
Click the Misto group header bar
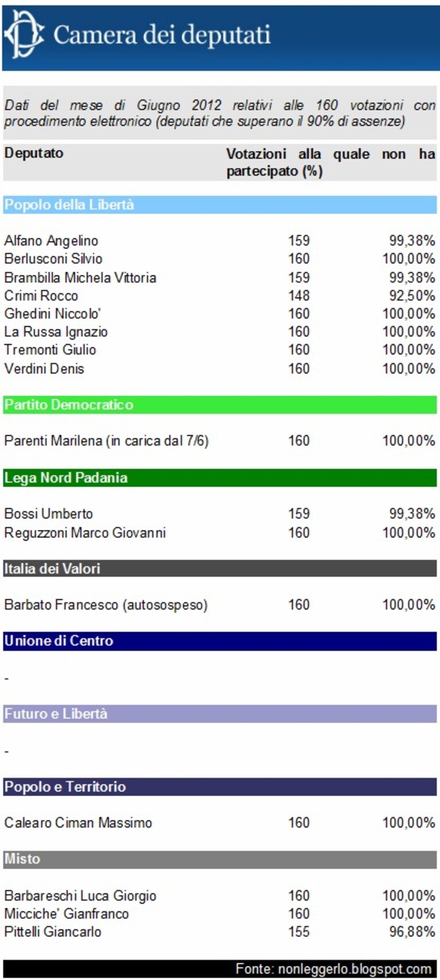(x=220, y=859)
